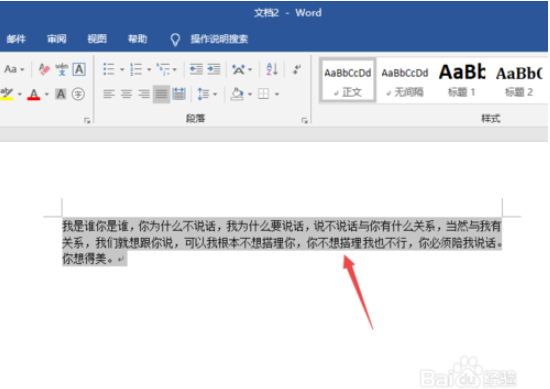Click Line and Paragraph Spacing icon
This screenshot has width=550, height=389.
click(203, 94)
